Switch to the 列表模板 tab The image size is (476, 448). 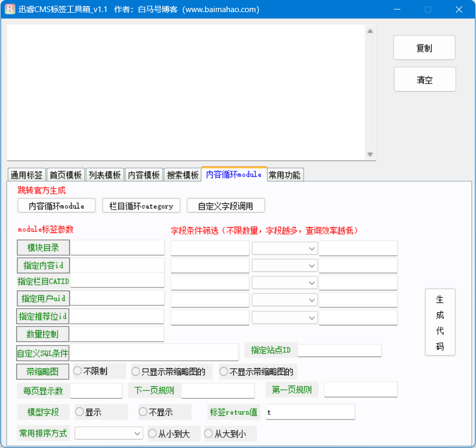tap(105, 175)
